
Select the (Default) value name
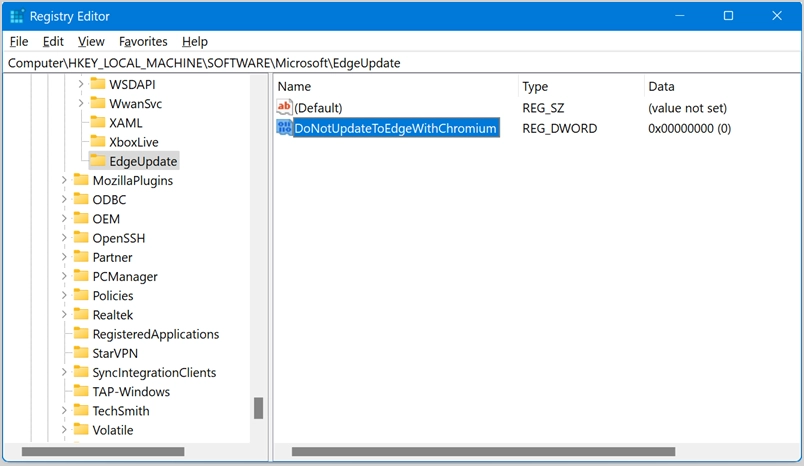(318, 108)
